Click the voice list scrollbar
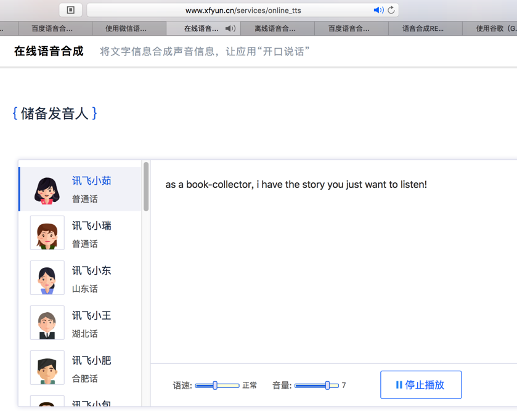Viewport: 517px width, 420px height. [x=146, y=187]
